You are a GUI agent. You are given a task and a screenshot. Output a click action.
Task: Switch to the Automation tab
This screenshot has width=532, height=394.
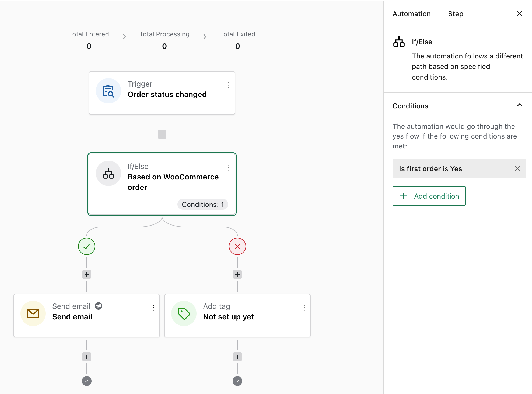click(412, 14)
